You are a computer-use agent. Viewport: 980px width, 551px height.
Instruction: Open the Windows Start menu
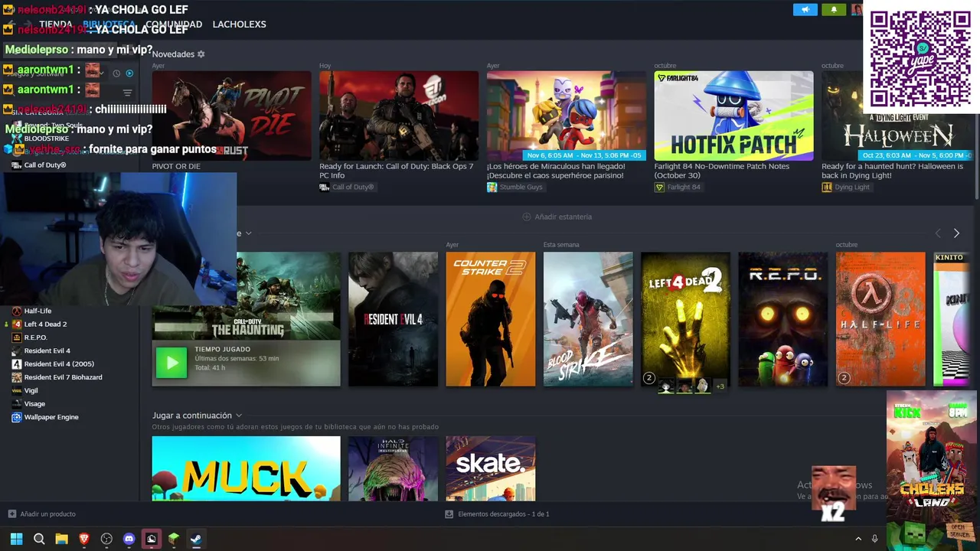point(16,539)
